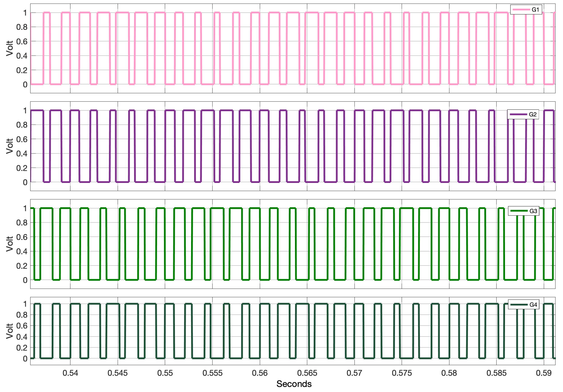Click the 0.575 x-axis tick label
The height and width of the screenshot is (392, 563).
pos(402,373)
